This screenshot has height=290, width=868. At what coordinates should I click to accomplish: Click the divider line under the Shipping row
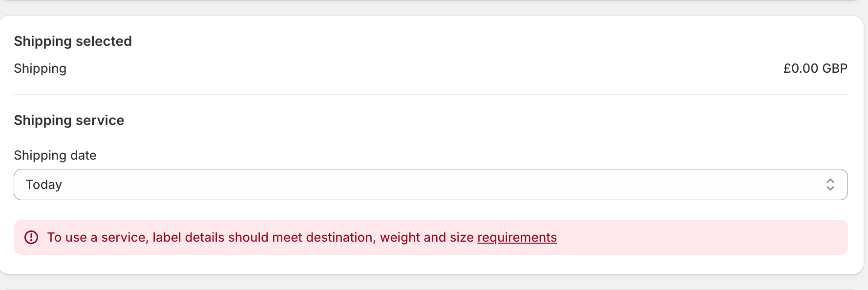[430, 94]
